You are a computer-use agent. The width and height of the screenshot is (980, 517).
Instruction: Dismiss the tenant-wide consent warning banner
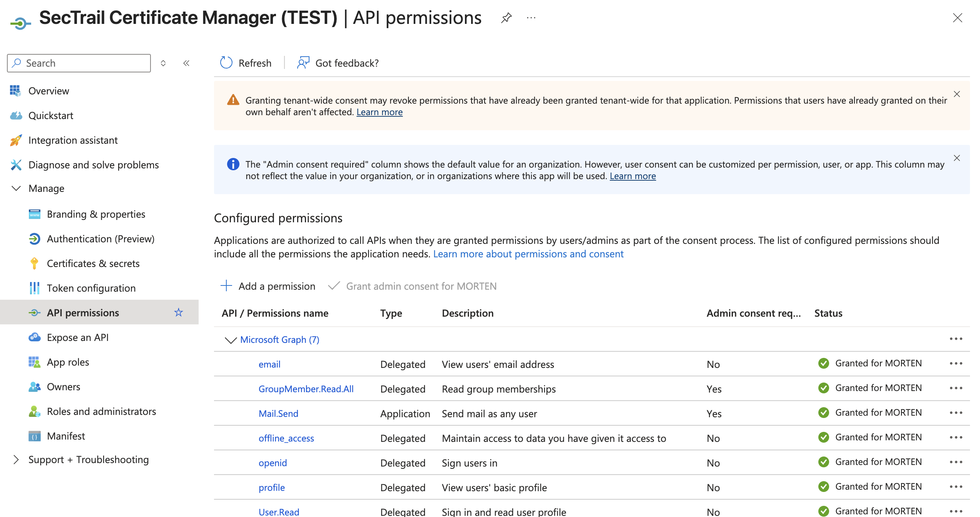pyautogui.click(x=957, y=94)
